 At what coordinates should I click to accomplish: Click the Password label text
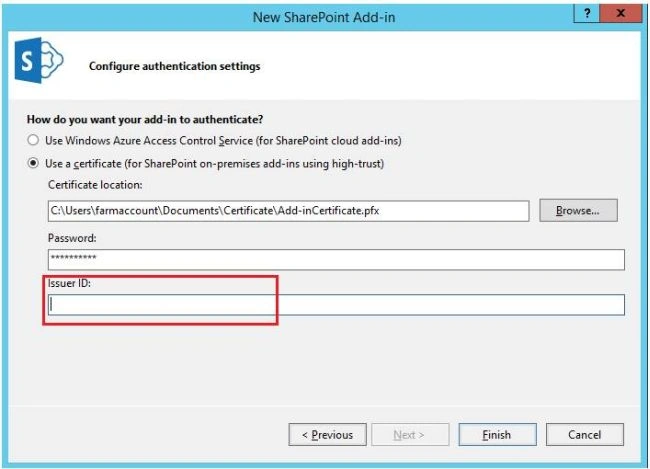pos(72,238)
